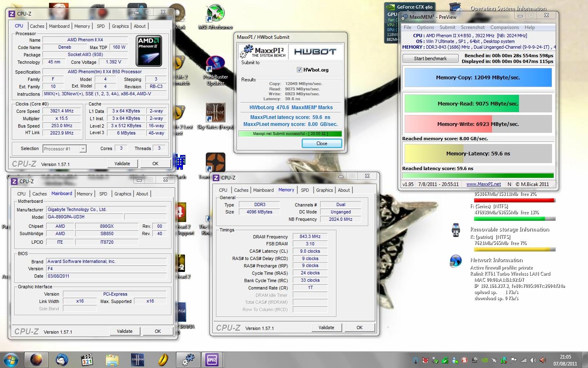The image size is (588, 368).
Task: Select the HWbot.org 470.6 MaxxMEM² Marks text
Action: pos(291,108)
